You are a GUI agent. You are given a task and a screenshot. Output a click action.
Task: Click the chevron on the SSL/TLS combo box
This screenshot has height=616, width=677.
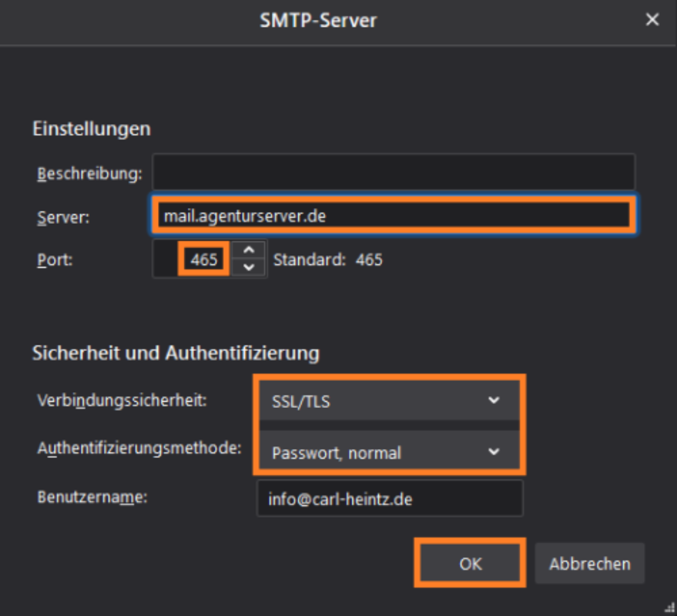coord(494,400)
